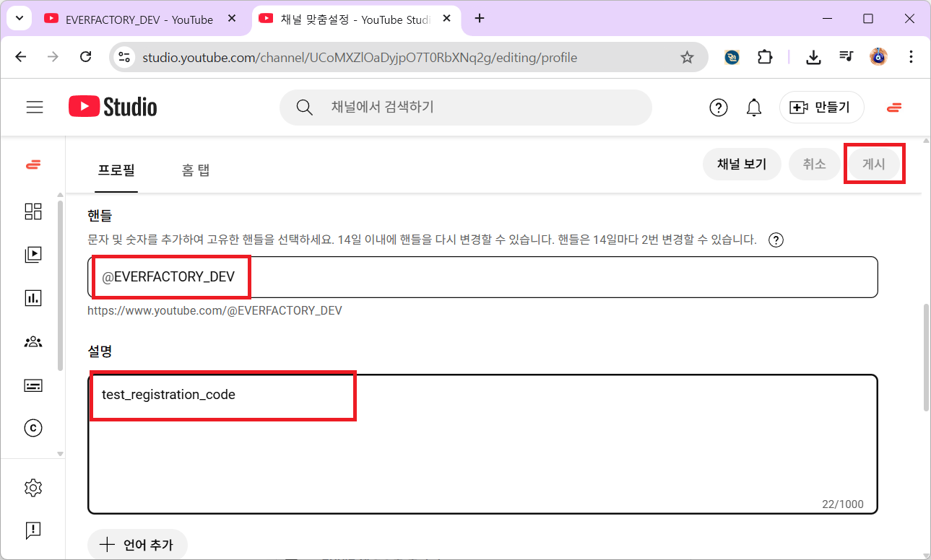Open the Content icon in sidebar
Image resolution: width=931 pixels, height=560 pixels.
[33, 254]
